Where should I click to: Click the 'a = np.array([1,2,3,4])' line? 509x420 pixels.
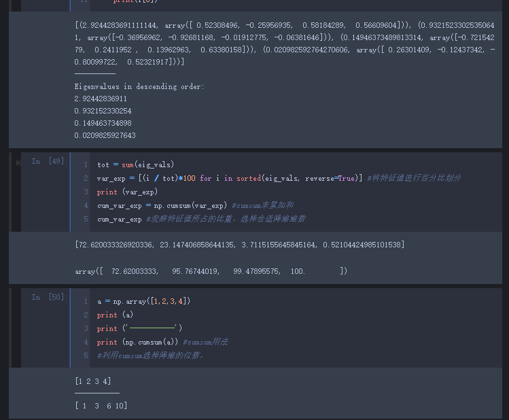click(144, 301)
